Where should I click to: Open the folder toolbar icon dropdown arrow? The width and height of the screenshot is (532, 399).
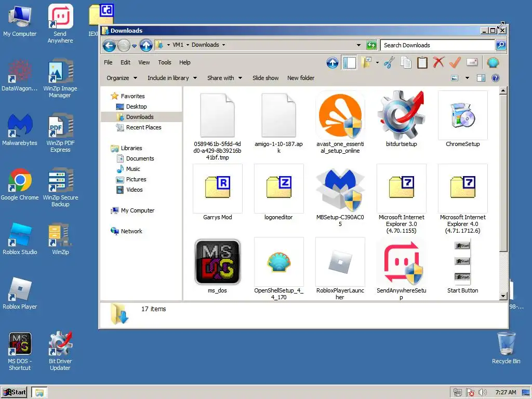[x=377, y=62]
